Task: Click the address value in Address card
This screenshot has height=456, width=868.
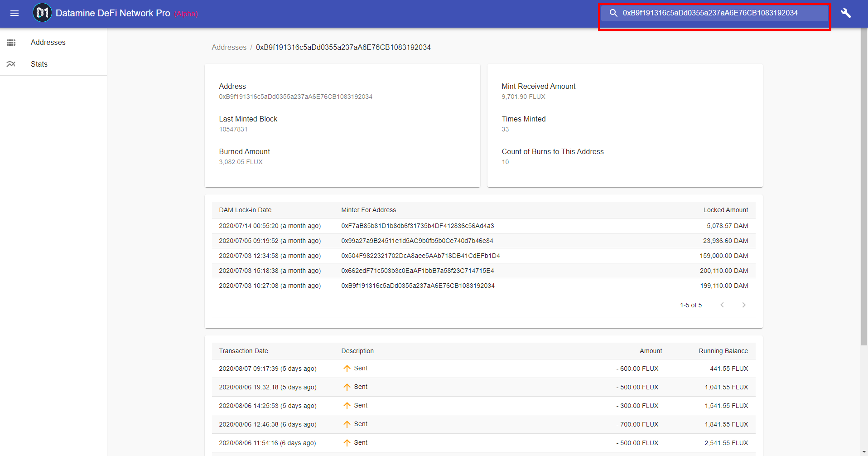Action: tap(295, 97)
